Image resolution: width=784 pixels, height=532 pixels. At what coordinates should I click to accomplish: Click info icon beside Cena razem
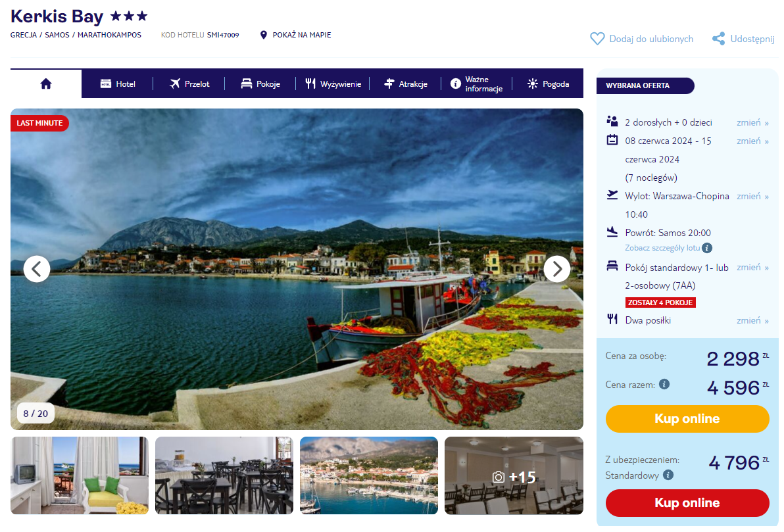pos(664,384)
